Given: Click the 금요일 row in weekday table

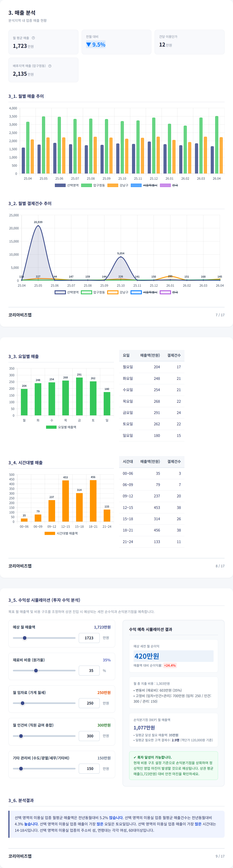Looking at the screenshot, I should [x=152, y=412].
